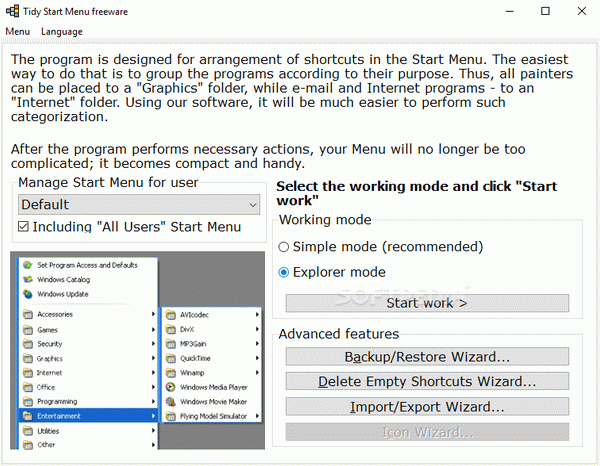Viewport: 600px width, 466px height.
Task: Open the Menu menu
Action: click(18, 31)
